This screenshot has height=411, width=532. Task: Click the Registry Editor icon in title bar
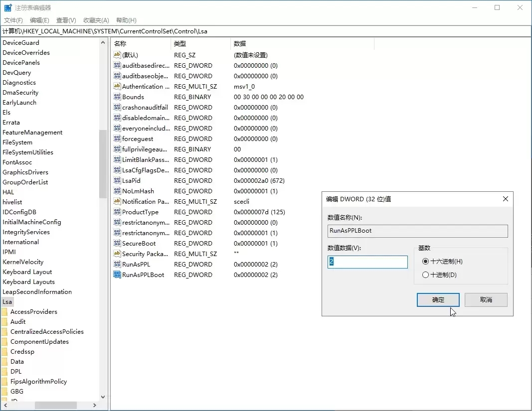(7, 7)
